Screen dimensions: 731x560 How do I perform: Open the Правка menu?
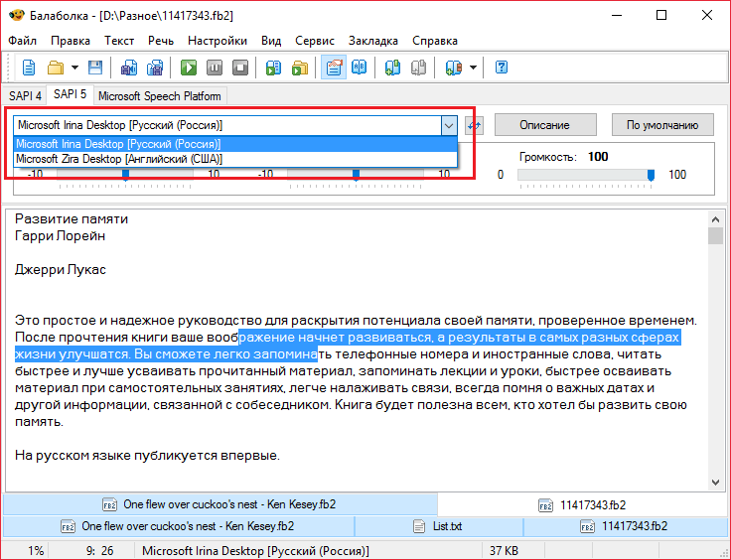click(x=71, y=41)
